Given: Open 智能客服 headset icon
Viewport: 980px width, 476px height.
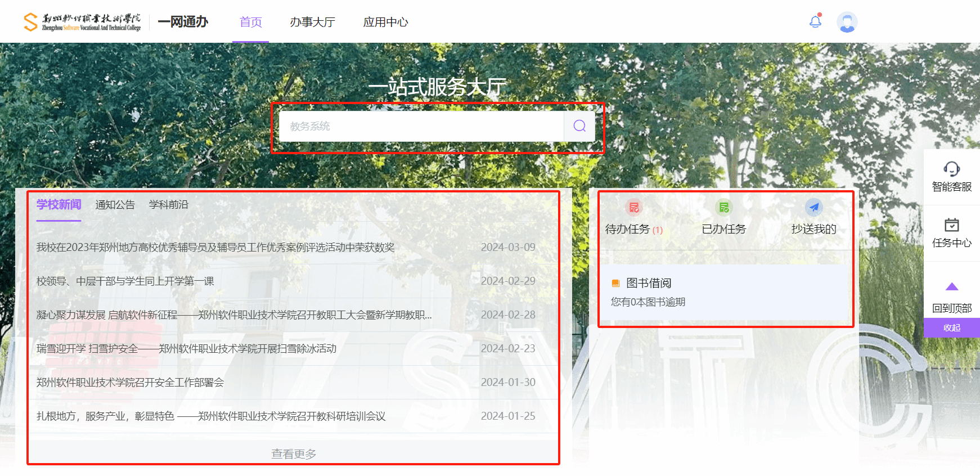Looking at the screenshot, I should coord(951,169).
